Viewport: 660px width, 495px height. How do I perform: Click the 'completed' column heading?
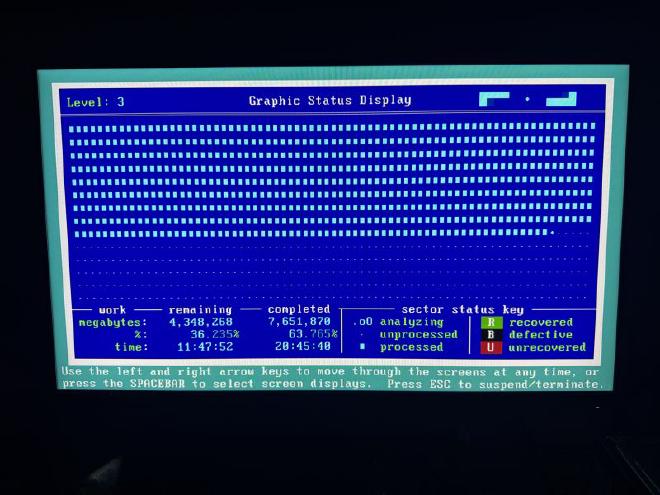[x=299, y=309]
